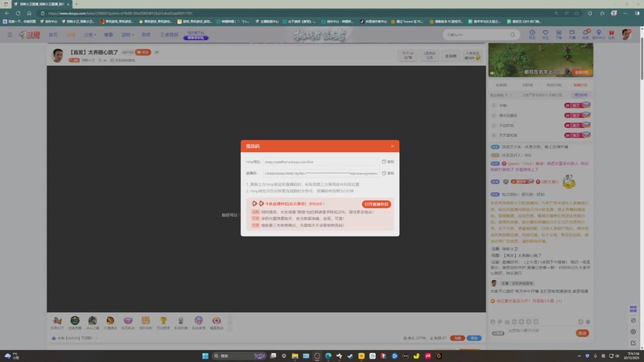644x362 pixels.
Task: Click the magnifier icon in the search box
Action: tap(513, 35)
